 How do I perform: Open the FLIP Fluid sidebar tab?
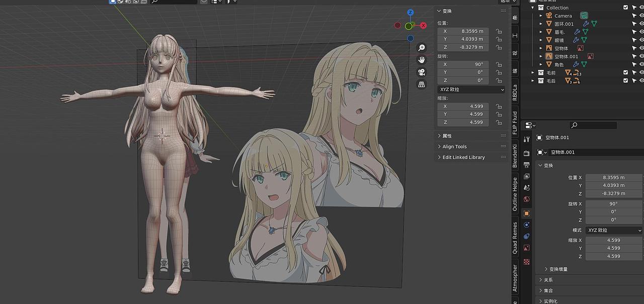515,119
